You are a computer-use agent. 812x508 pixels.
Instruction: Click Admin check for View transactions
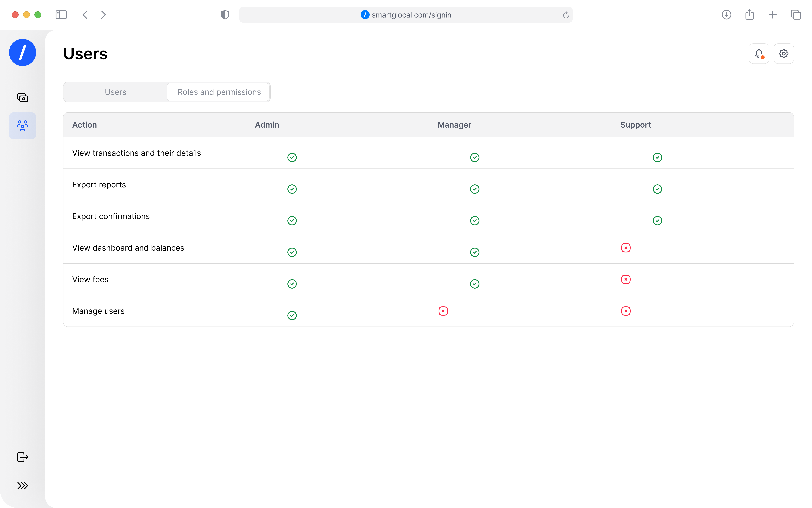(292, 158)
